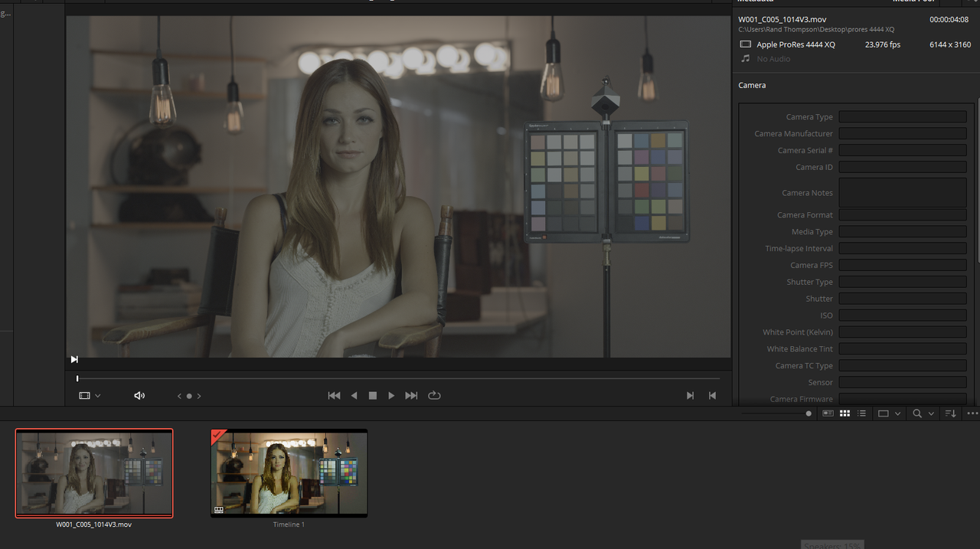Play the clip in reverse
Screen dimensions: 980x549
[x=354, y=395]
